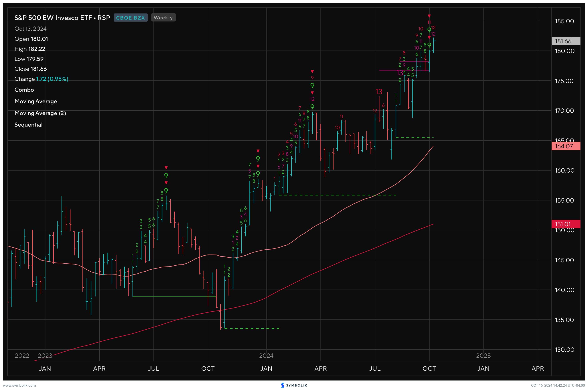Click the Moving Average (2) label

(x=40, y=113)
